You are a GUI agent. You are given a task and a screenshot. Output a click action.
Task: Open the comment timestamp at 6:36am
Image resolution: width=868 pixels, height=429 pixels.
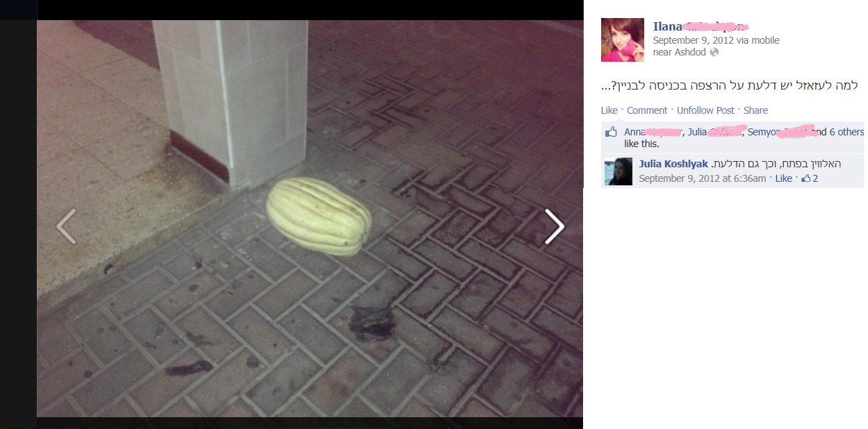[x=702, y=178]
